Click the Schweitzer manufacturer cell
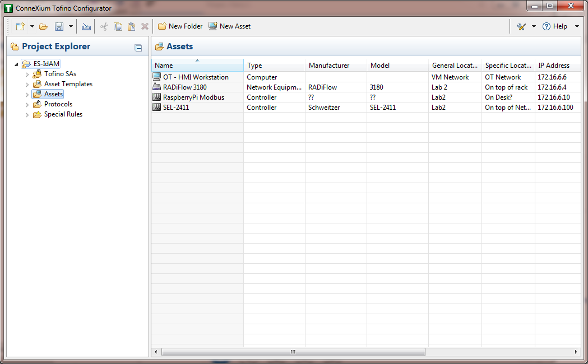Screen dimensions: 588x364 click(x=336, y=108)
